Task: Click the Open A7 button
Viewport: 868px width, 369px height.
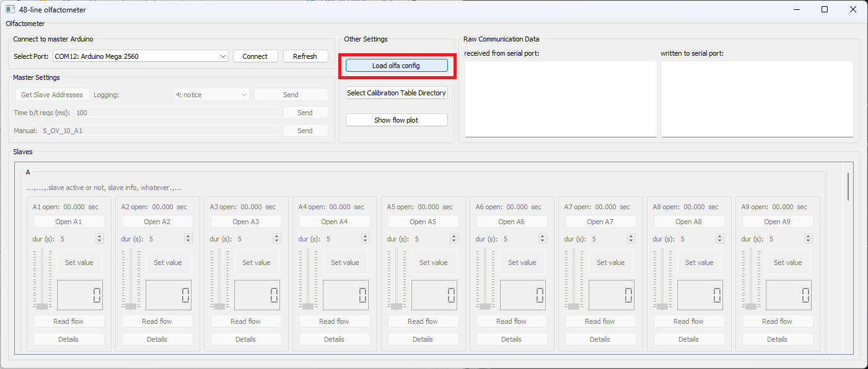Action: click(x=600, y=222)
